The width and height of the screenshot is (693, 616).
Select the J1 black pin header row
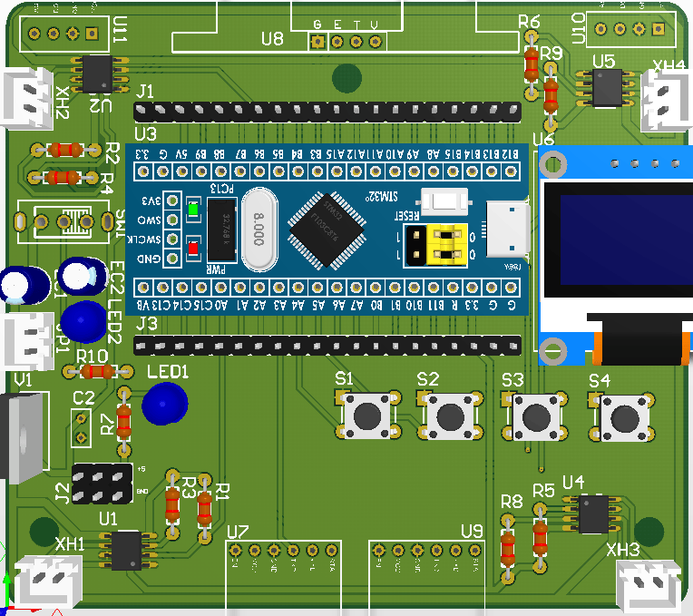(327, 112)
